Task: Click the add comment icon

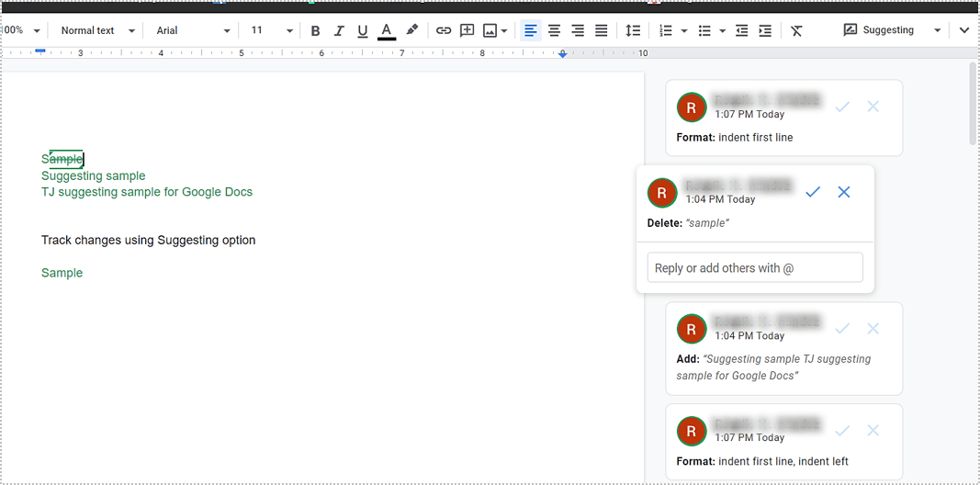Action: coord(467,30)
